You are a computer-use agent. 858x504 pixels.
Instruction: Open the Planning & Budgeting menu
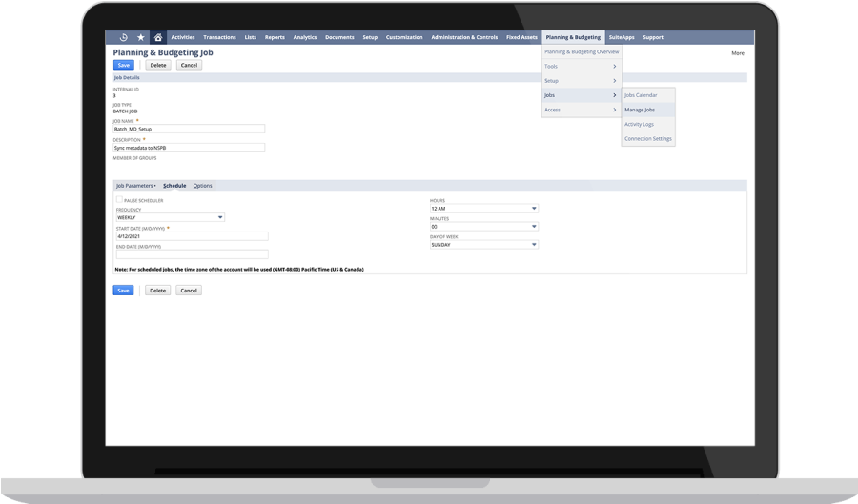tap(573, 37)
